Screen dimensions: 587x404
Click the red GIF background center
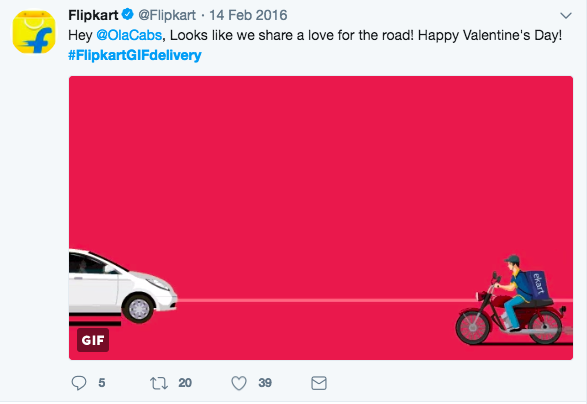pyautogui.click(x=321, y=218)
